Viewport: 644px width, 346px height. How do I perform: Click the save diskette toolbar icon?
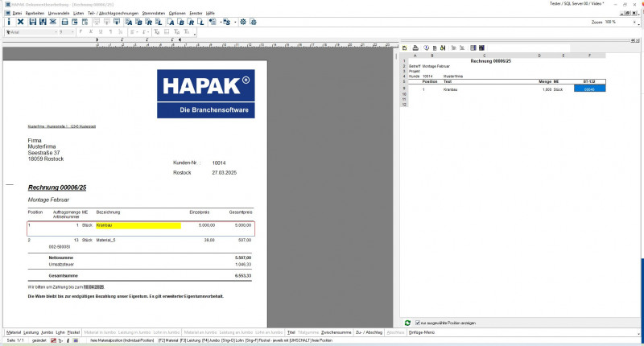(33, 23)
